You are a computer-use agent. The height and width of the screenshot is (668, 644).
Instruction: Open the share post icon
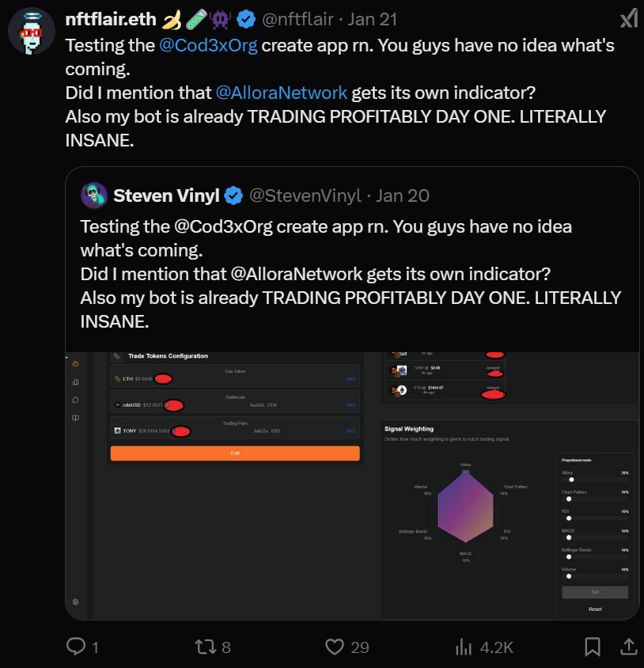click(629, 647)
